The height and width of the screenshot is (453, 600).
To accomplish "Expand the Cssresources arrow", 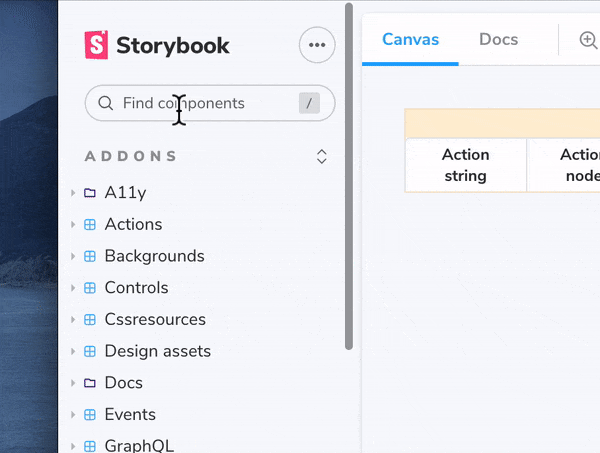I will tap(73, 319).
